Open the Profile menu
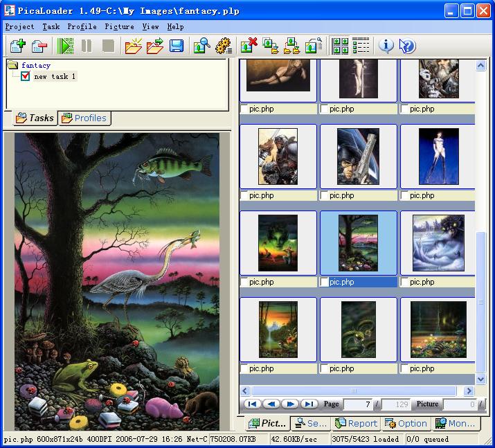Screen dimensions: 495x448 tap(82, 26)
